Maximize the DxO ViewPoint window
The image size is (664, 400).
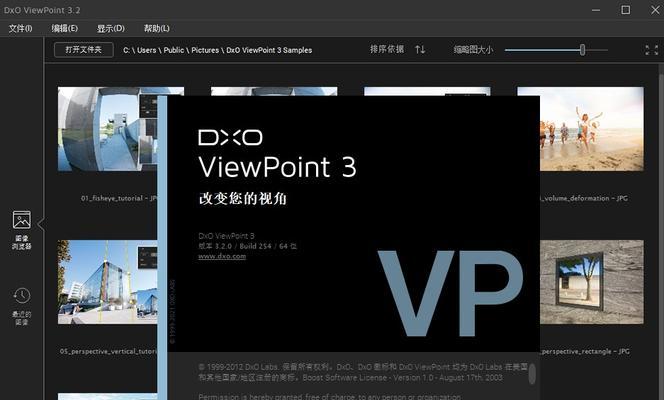tap(625, 10)
